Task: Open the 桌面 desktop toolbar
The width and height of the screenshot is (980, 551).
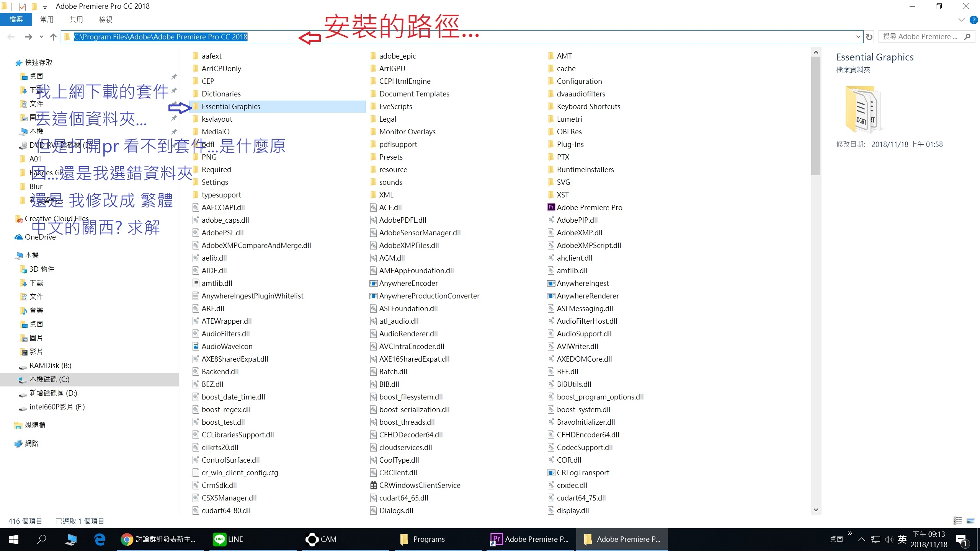Action: click(x=836, y=540)
